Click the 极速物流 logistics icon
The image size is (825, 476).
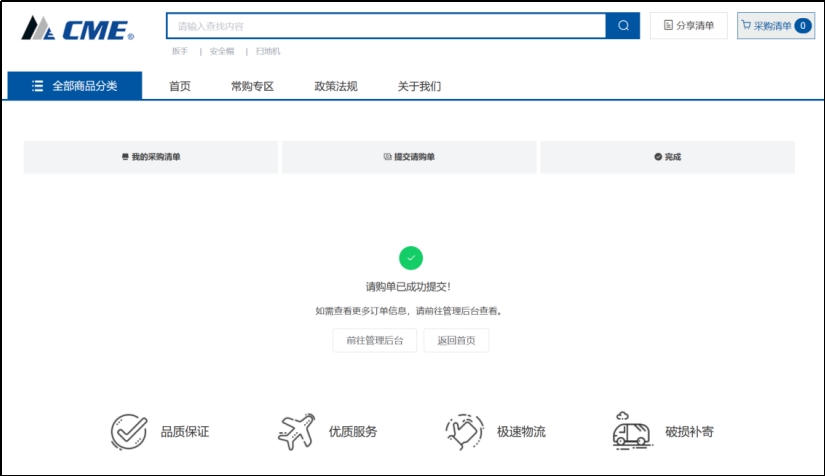[465, 432]
